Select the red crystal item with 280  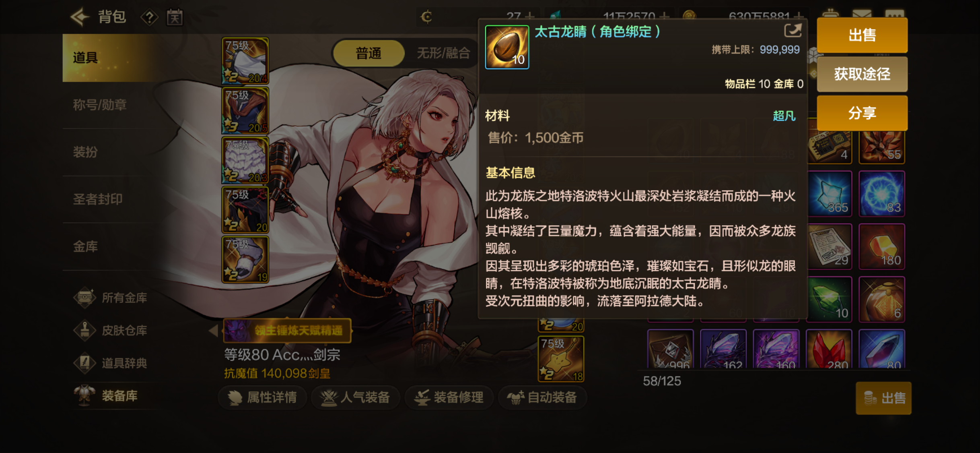(829, 349)
